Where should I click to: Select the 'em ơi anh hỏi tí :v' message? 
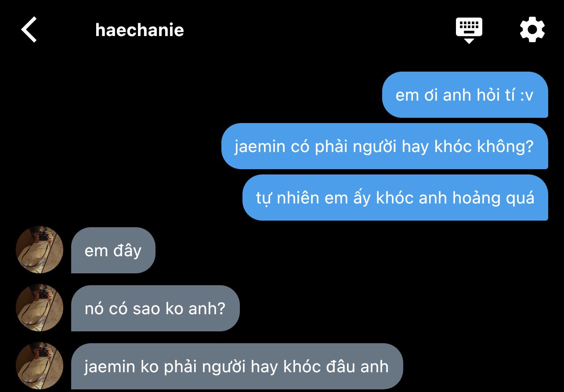pos(465,95)
